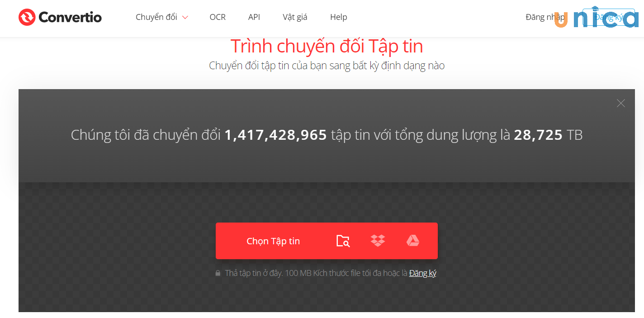
Task: Follow the underlined Đăng ký link below the upload button
Action: click(x=422, y=273)
